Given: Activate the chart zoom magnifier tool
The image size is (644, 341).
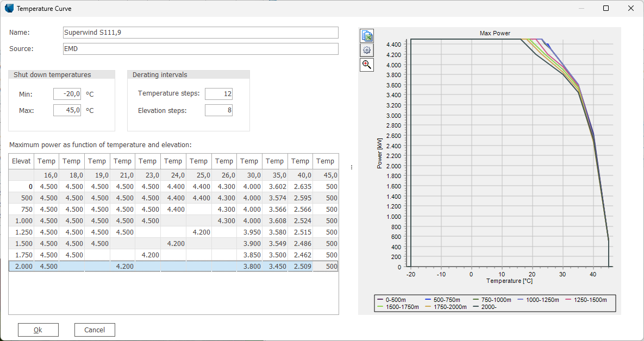Looking at the screenshot, I should (x=367, y=64).
